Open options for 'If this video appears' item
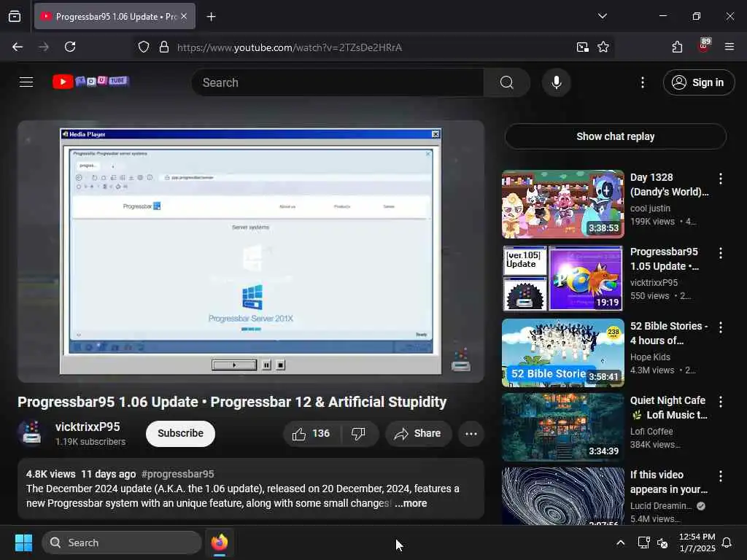 tap(720, 475)
